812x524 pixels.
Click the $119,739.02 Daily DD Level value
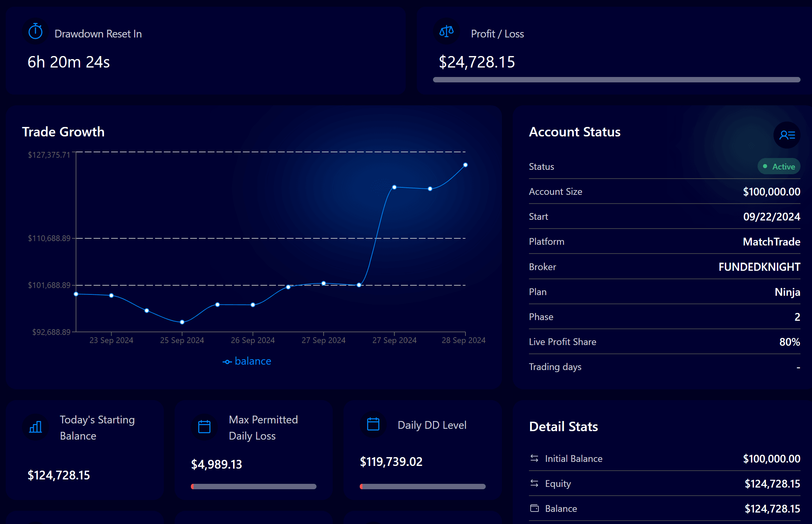point(391,462)
